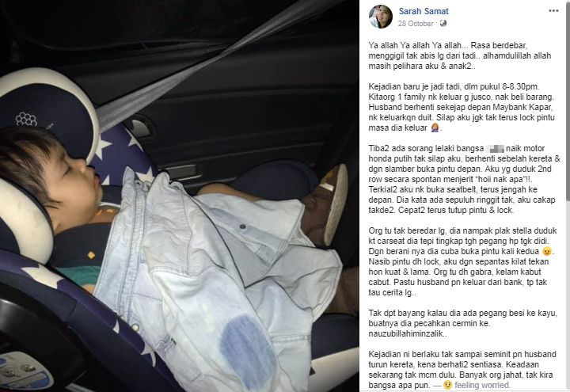Click the honeycomb logo on headrest in photo

(26, 119)
